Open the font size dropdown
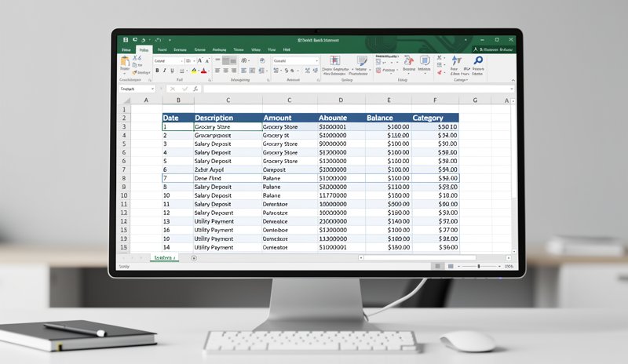Image resolution: width=628 pixels, height=364 pixels. coord(194,61)
